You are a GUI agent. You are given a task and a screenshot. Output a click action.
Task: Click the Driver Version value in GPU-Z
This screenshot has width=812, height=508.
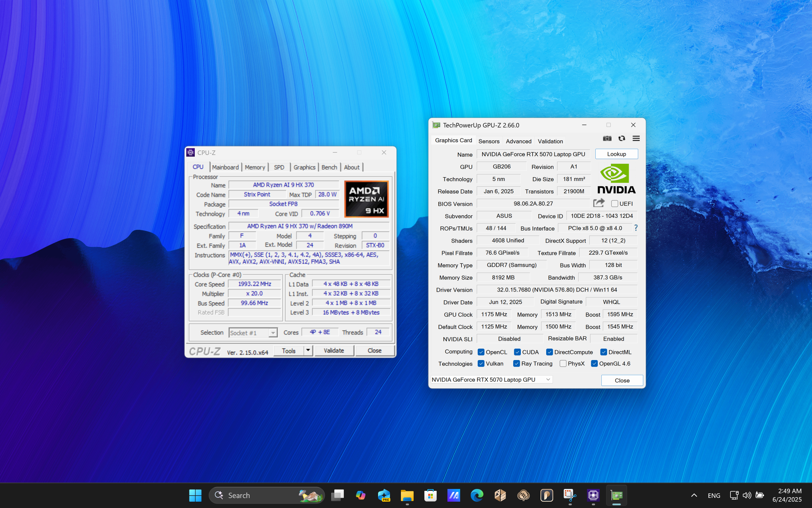557,290
